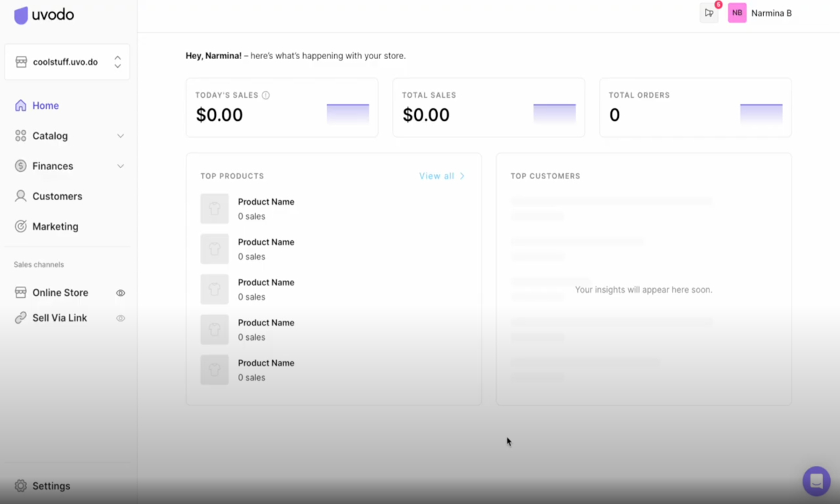This screenshot has width=840, height=504.
Task: Click the Top Products heading
Action: 232,176
